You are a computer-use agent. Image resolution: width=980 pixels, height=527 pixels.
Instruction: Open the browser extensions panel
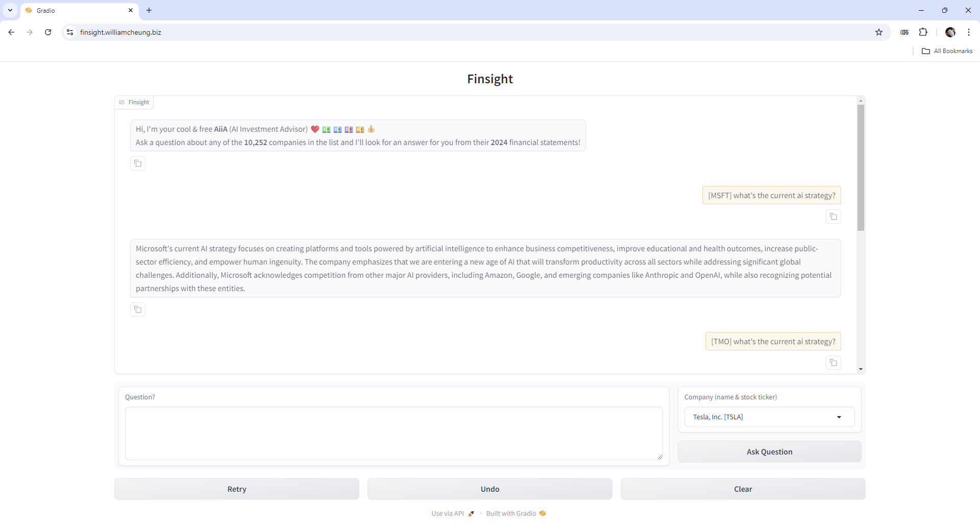tap(923, 32)
